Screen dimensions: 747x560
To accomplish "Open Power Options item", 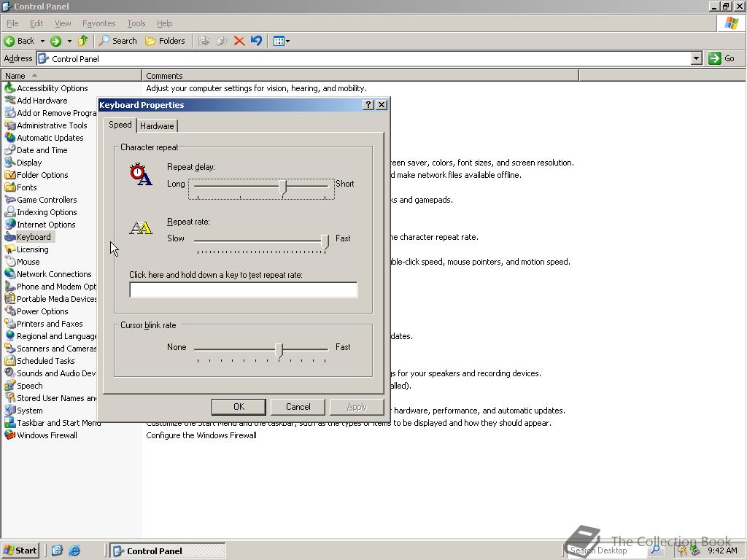I will click(x=36, y=311).
